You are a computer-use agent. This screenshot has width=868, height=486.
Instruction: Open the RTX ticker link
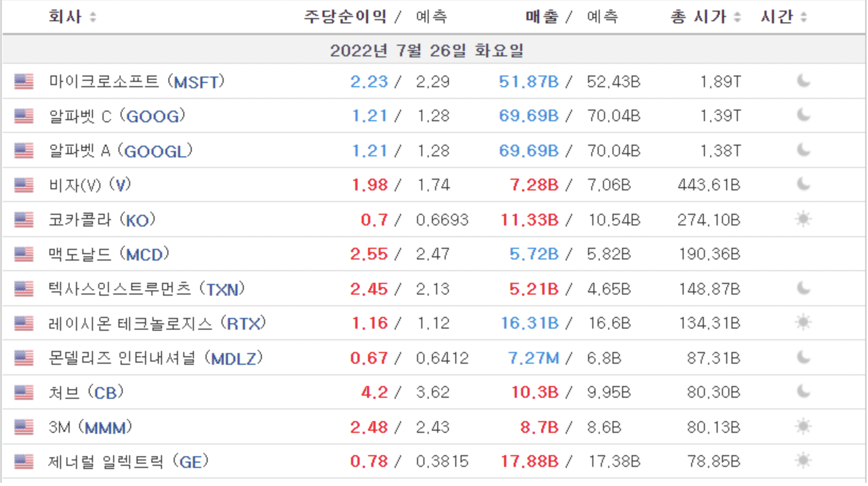click(x=243, y=324)
